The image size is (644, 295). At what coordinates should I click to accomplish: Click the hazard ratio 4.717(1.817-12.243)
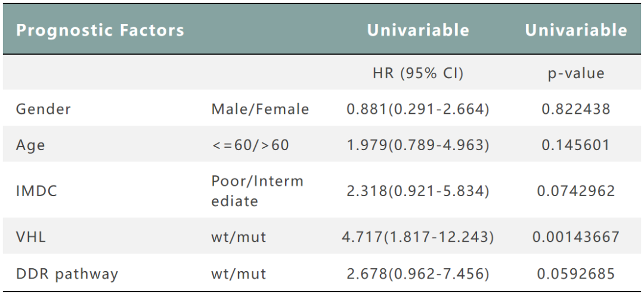(418, 237)
